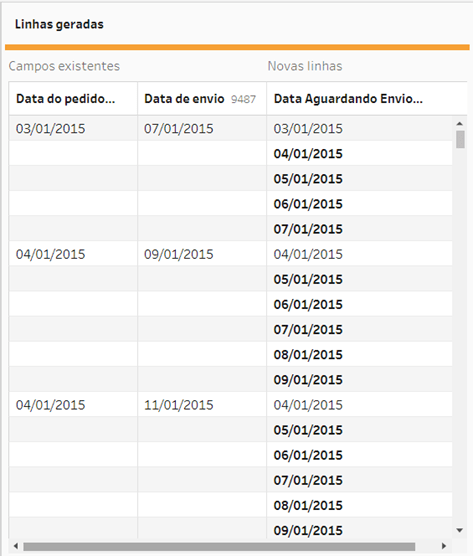Select the 07/01/2015 shipping date cell
The width and height of the screenshot is (473, 556).
[202, 128]
